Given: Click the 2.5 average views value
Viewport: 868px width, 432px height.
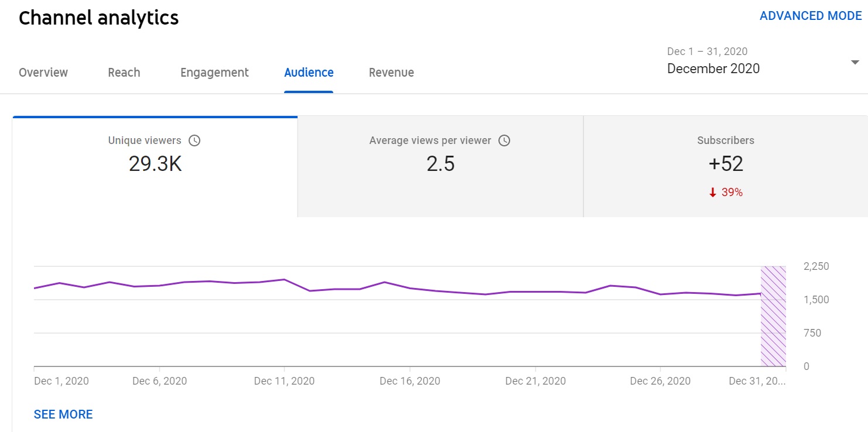Looking at the screenshot, I should tap(440, 164).
